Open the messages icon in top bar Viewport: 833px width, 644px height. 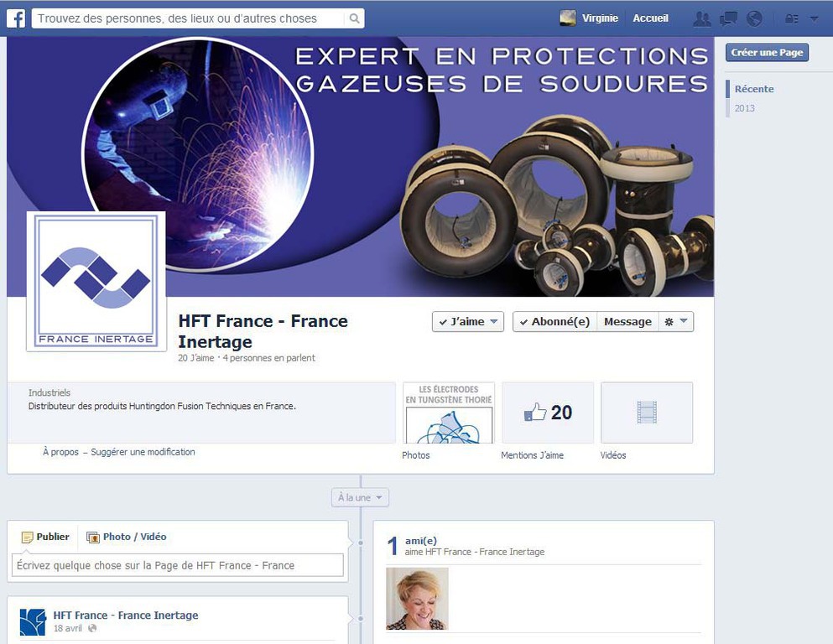[x=728, y=19]
